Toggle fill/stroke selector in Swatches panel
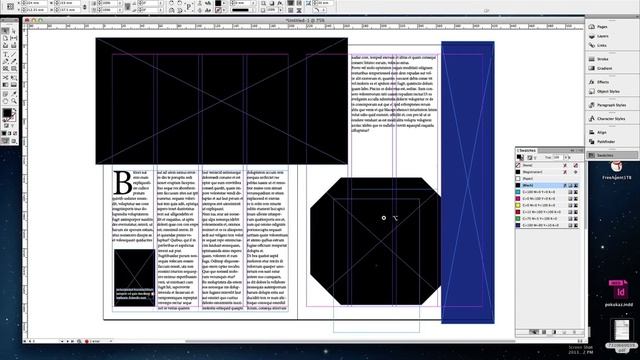640x360 pixels. click(520, 157)
